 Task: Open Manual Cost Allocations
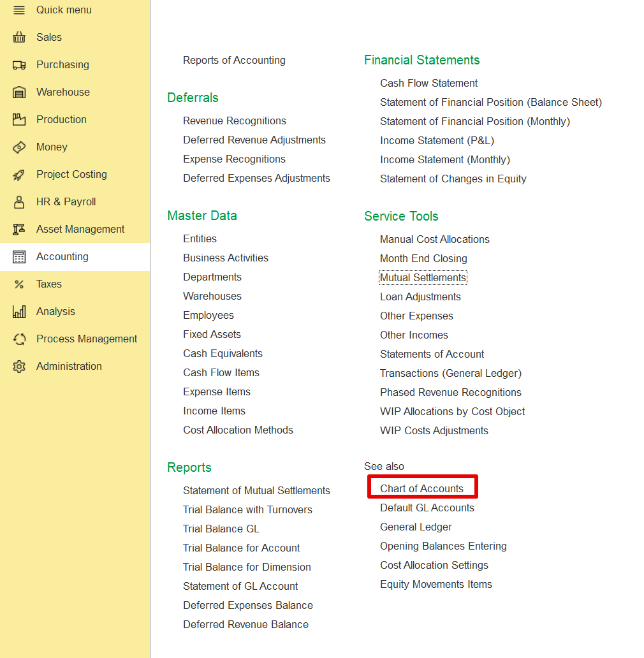coord(435,240)
